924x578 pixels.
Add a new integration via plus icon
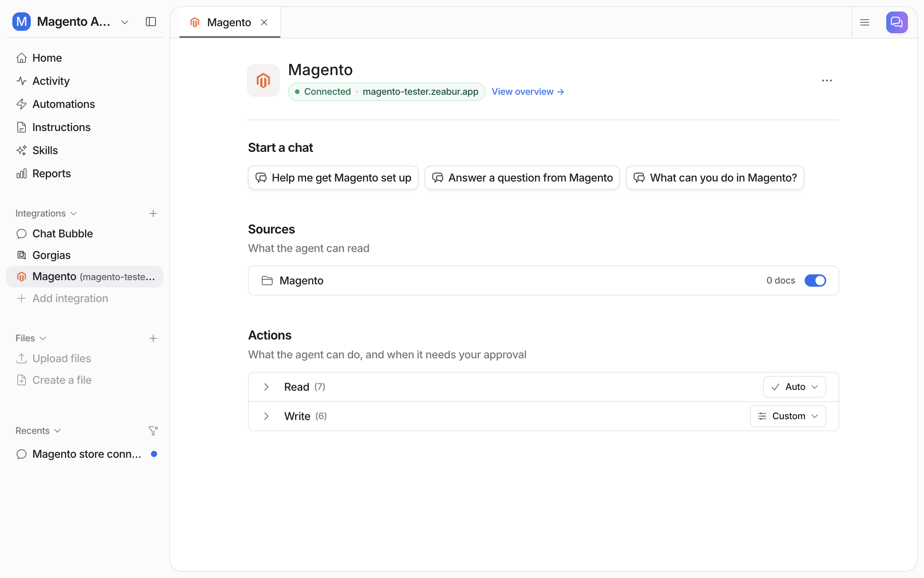click(153, 213)
